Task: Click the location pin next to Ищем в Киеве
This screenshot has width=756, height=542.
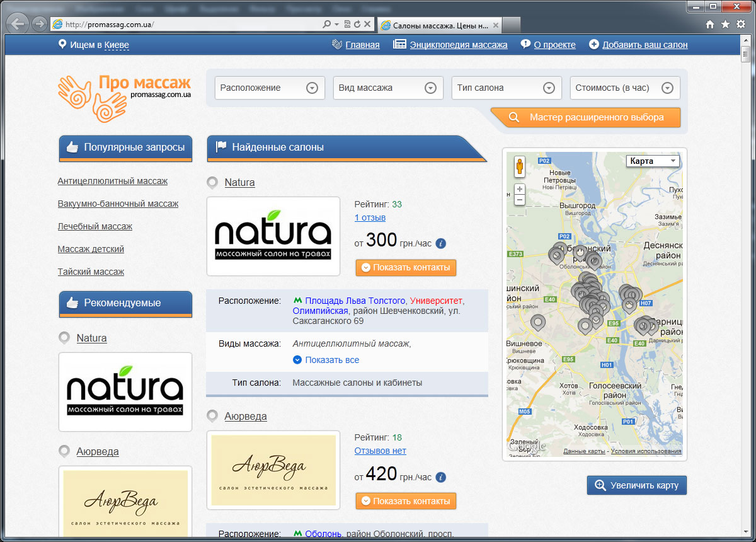Action: tap(62, 45)
